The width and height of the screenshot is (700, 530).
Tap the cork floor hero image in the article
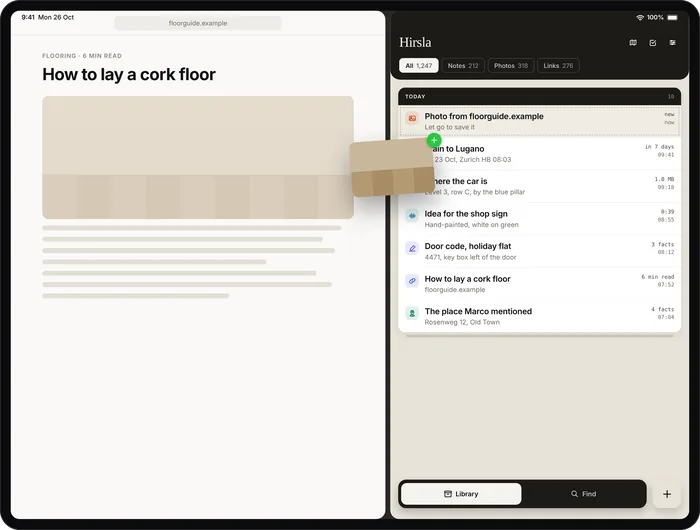[198, 157]
